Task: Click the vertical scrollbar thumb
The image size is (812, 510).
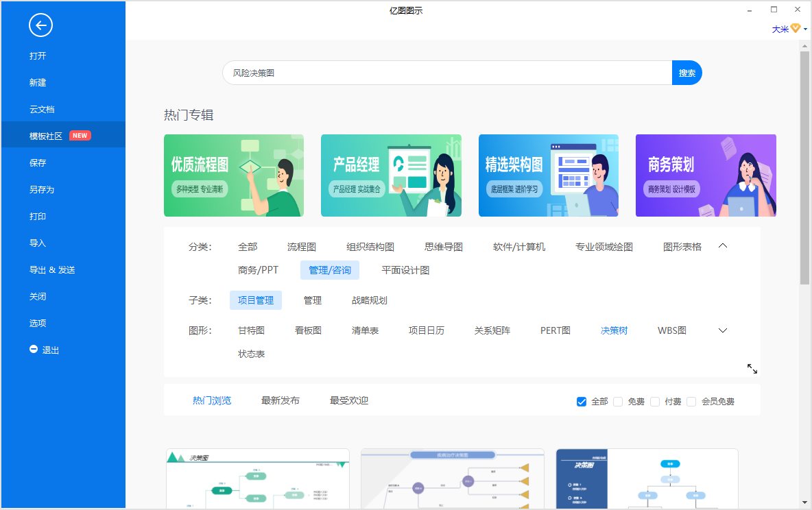Action: 804,168
